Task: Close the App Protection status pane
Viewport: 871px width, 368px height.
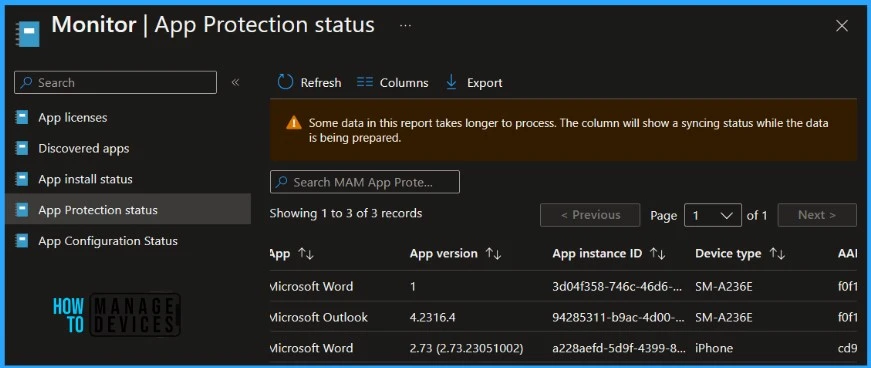Action: tap(842, 26)
